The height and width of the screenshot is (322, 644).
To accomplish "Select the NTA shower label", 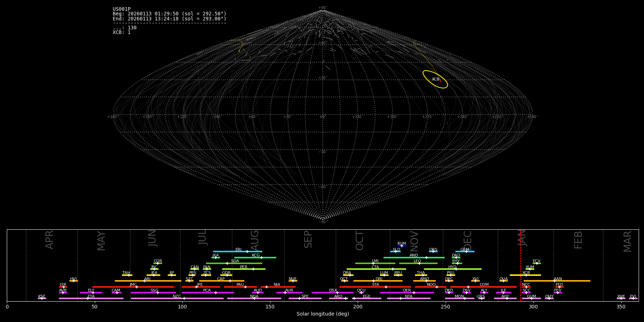I will [x=409, y=296].
